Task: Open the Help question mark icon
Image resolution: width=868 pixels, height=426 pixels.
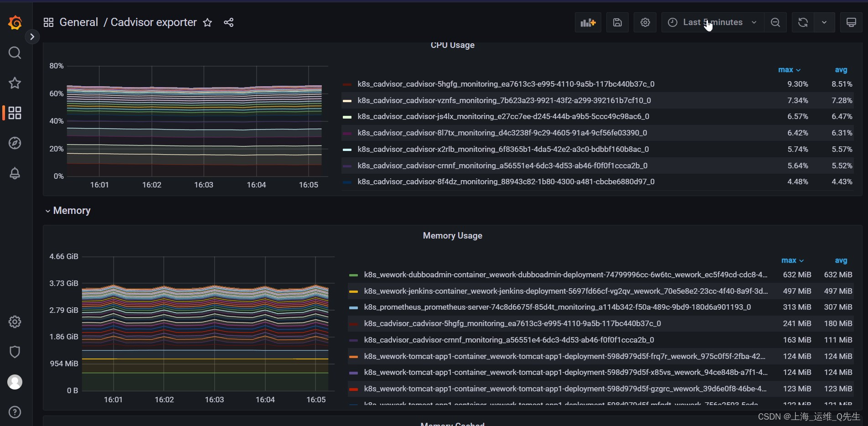Action: pos(15,412)
